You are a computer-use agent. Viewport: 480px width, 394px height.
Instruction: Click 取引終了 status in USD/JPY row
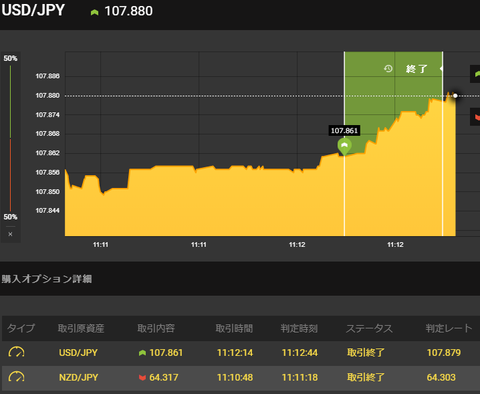click(366, 353)
